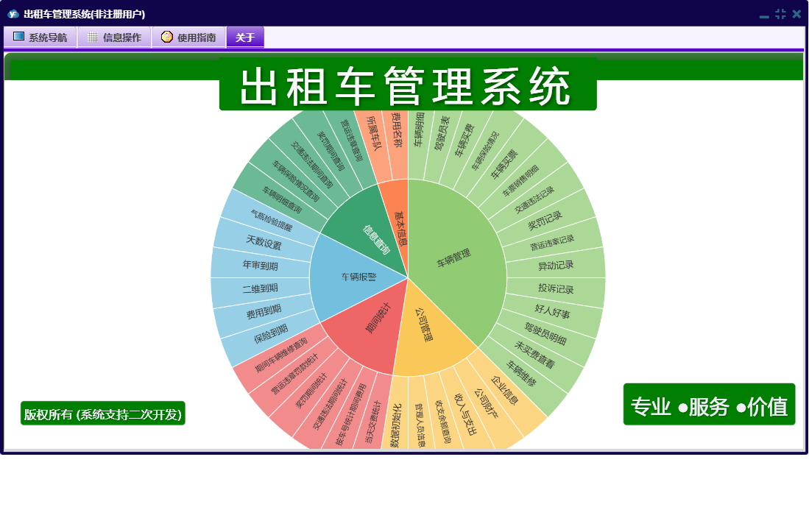The height and width of the screenshot is (532, 809).
Task: Open the 交通违法期间查询 segment
Action: coord(311,164)
